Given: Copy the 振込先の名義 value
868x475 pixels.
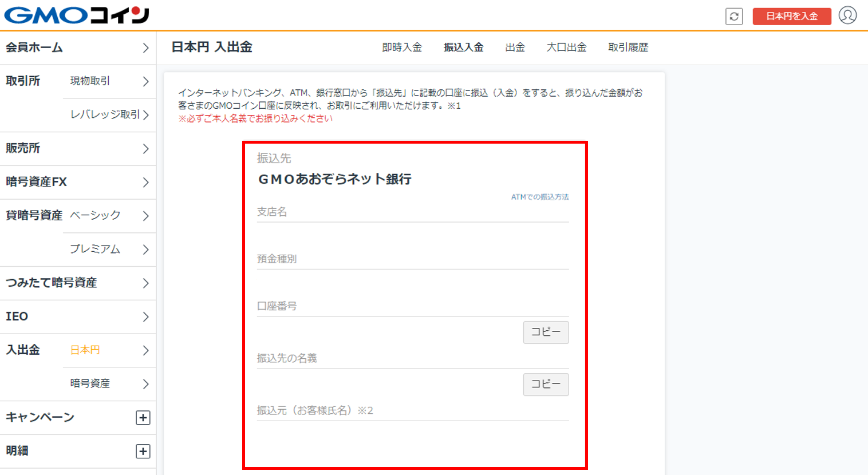Looking at the screenshot, I should coord(545,385).
